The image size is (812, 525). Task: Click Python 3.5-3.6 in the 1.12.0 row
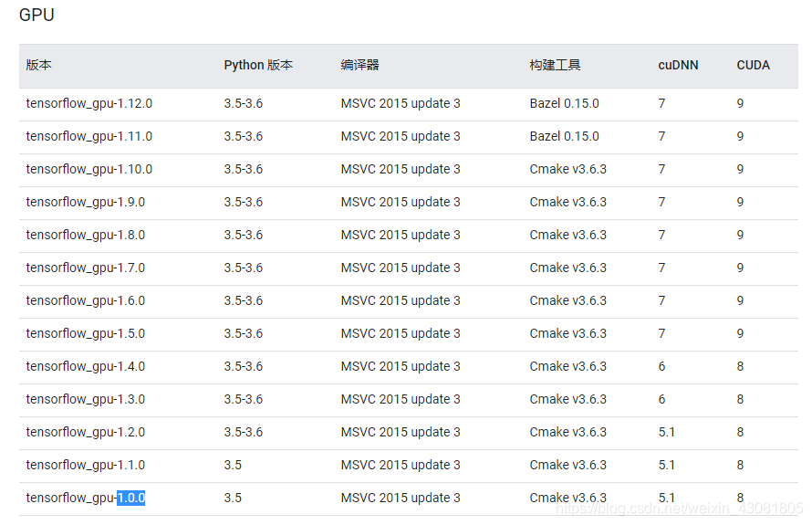244,104
